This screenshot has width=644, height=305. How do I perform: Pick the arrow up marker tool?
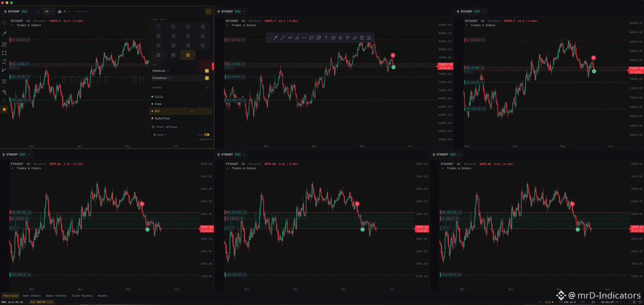(340, 38)
